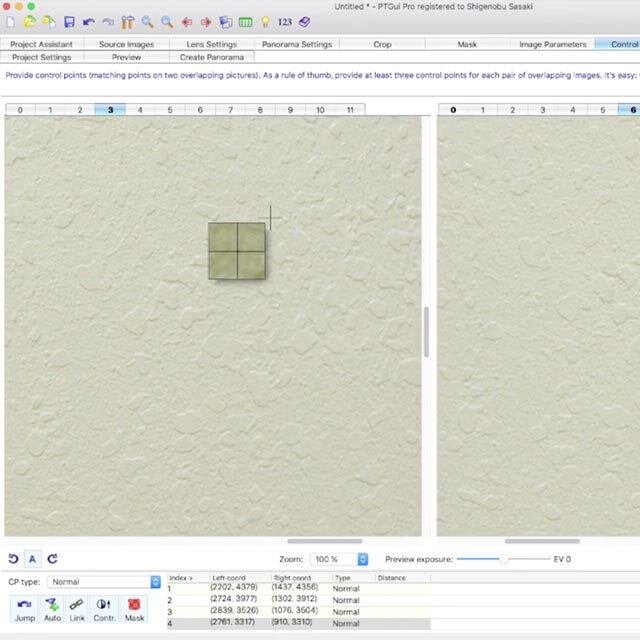Adjust the Preview exposure slider

[x=505, y=559]
